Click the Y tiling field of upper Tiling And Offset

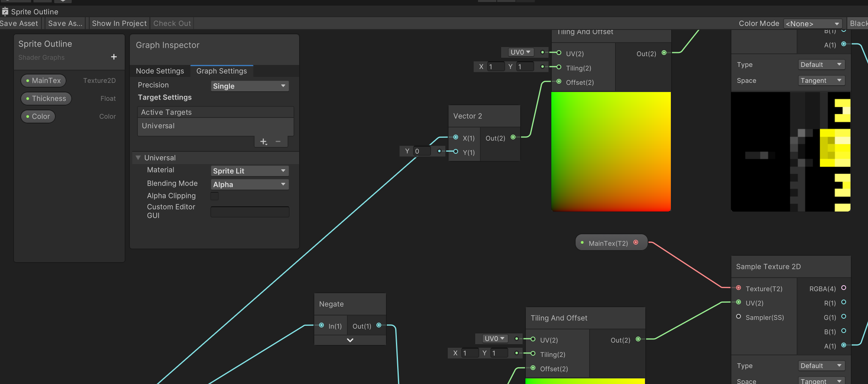click(x=525, y=67)
